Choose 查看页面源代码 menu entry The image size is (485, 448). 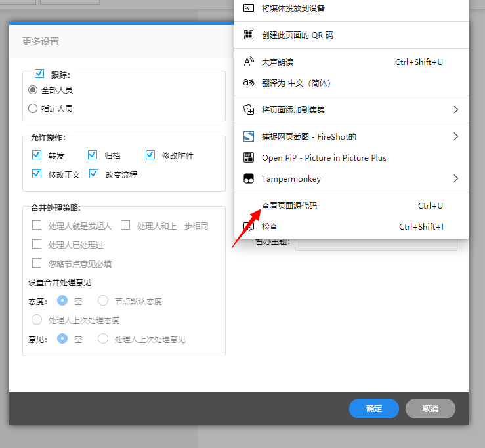[x=351, y=205]
